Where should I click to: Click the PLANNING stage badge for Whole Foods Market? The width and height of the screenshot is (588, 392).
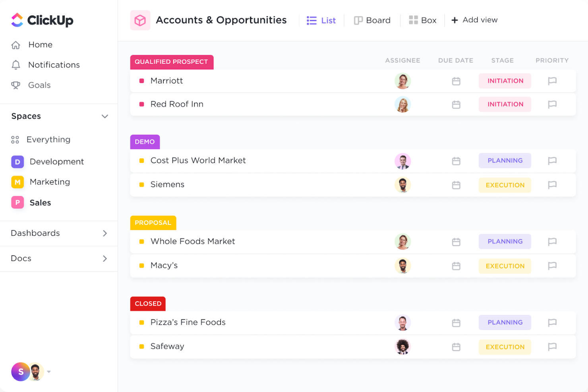[505, 241]
